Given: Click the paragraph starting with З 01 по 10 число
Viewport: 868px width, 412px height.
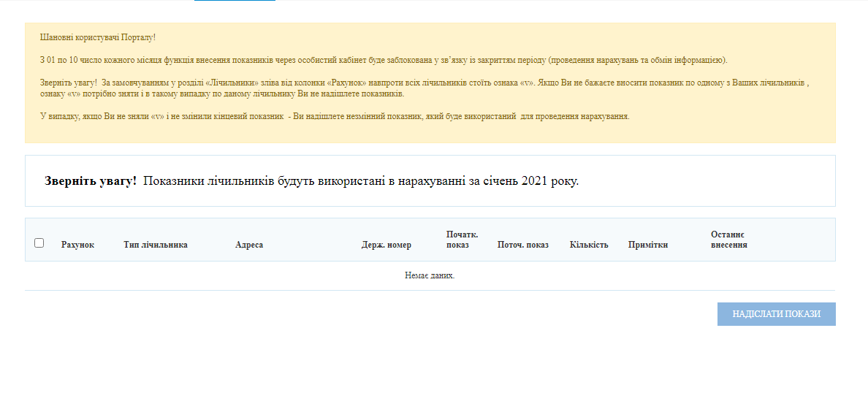Looking at the screenshot, I should 384,60.
